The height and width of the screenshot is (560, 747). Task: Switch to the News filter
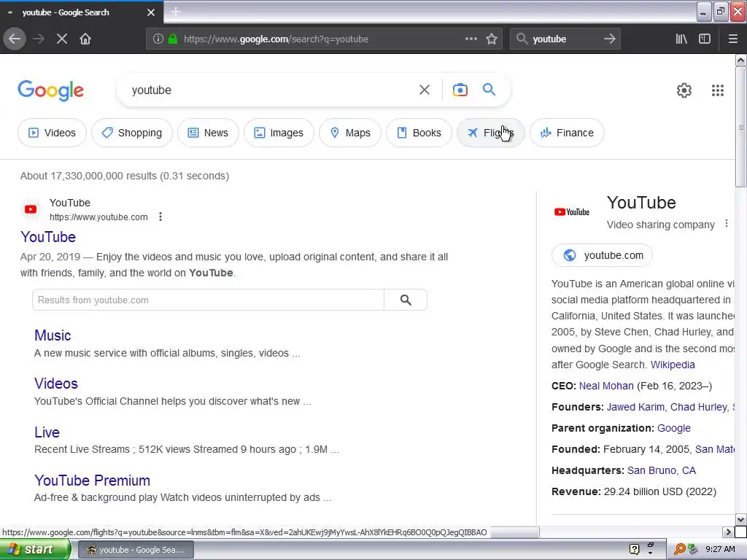point(208,133)
